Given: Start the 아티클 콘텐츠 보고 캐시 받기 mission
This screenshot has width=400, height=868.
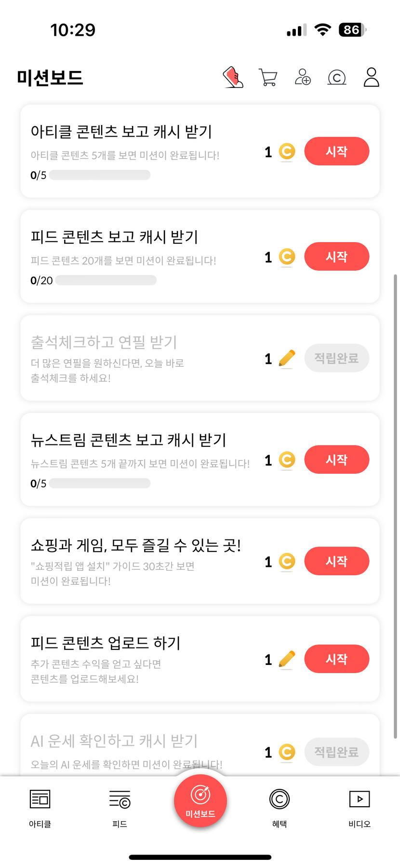Looking at the screenshot, I should [x=336, y=152].
